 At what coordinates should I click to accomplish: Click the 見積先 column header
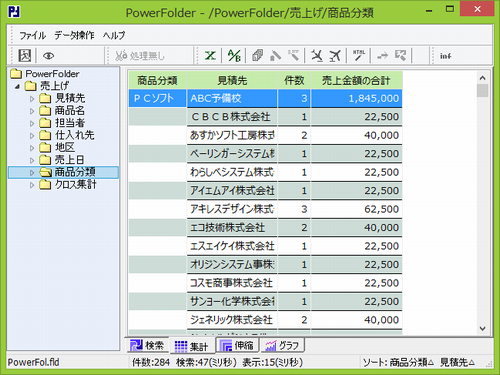pyautogui.click(x=232, y=80)
